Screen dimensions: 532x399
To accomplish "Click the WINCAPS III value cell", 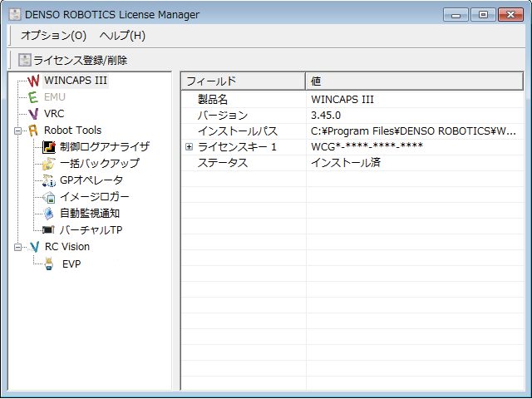I will click(x=415, y=100).
